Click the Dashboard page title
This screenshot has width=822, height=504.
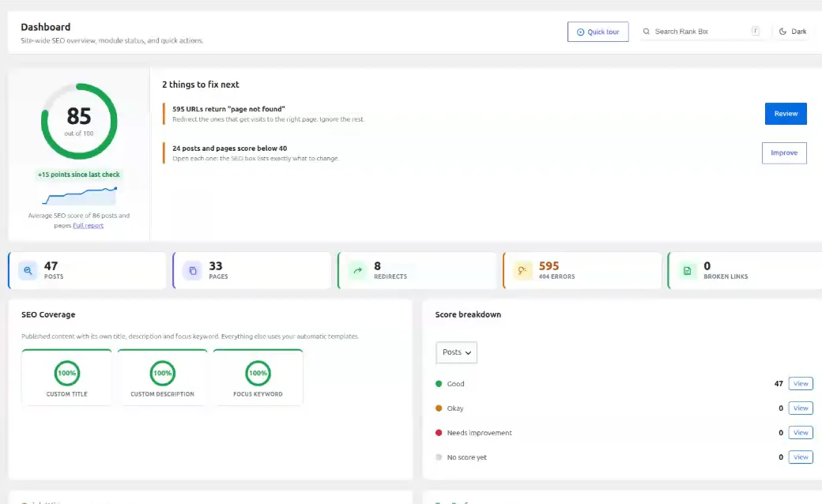pyautogui.click(x=46, y=27)
